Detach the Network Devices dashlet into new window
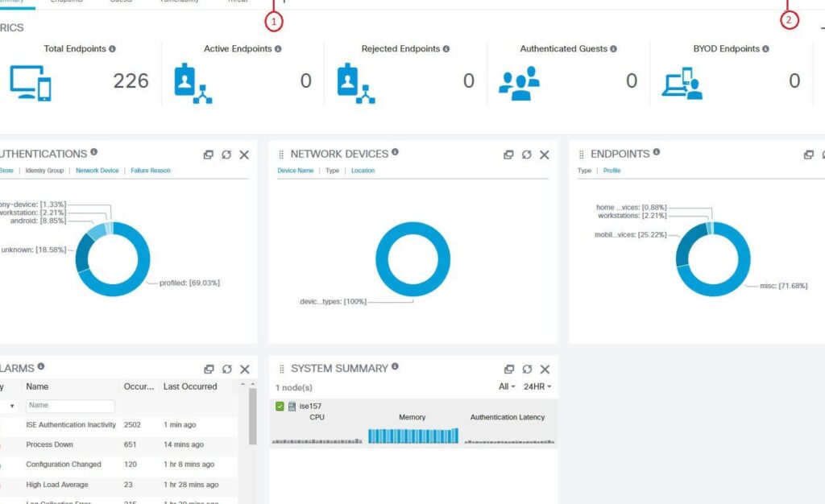 (508, 155)
